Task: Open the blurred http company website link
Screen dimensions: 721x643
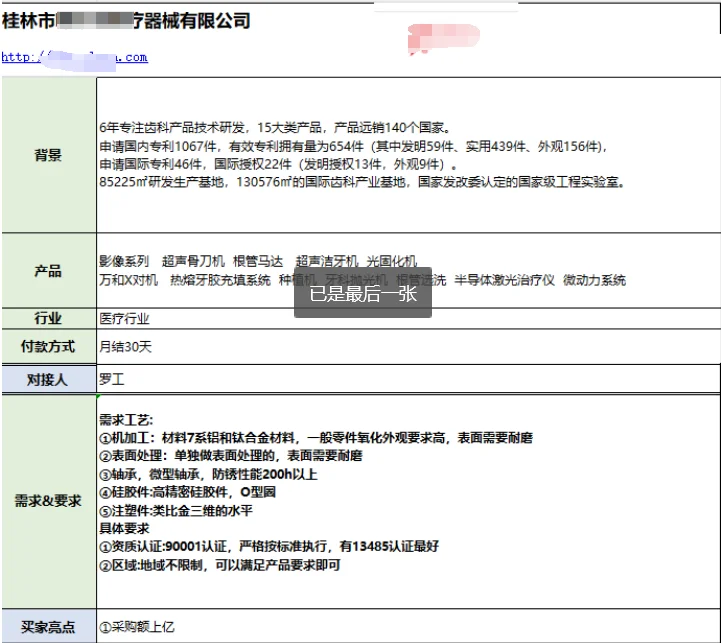Action: click(74, 57)
